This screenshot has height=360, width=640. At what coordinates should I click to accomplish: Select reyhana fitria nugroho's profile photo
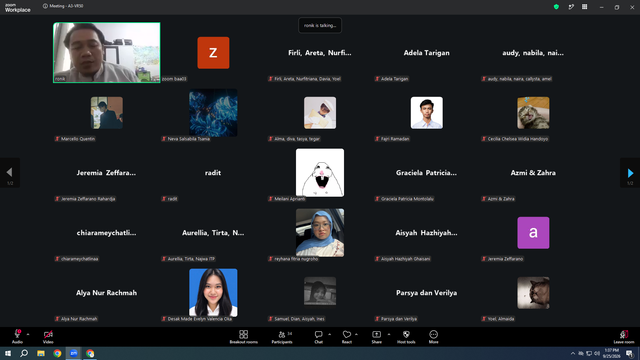[320, 233]
